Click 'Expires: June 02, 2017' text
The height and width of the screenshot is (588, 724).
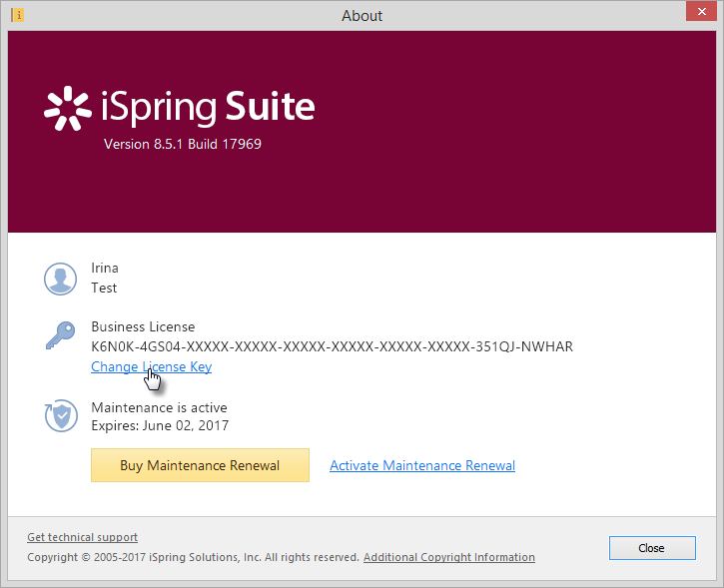(160, 425)
